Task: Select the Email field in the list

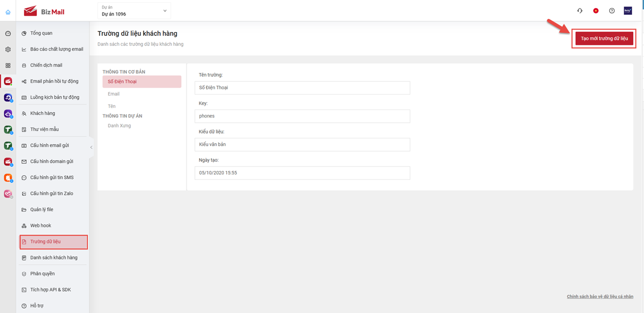Action: [114, 94]
